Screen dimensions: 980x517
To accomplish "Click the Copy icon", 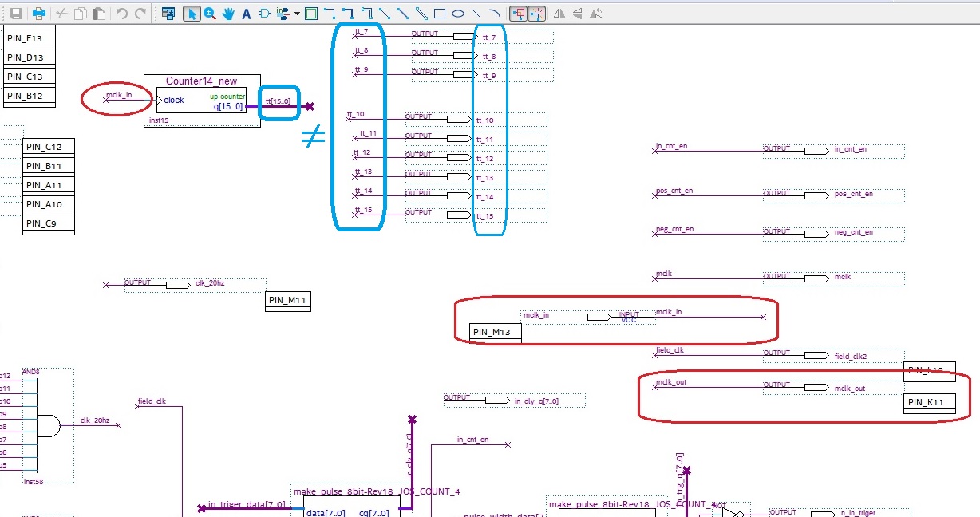I will click(x=81, y=14).
